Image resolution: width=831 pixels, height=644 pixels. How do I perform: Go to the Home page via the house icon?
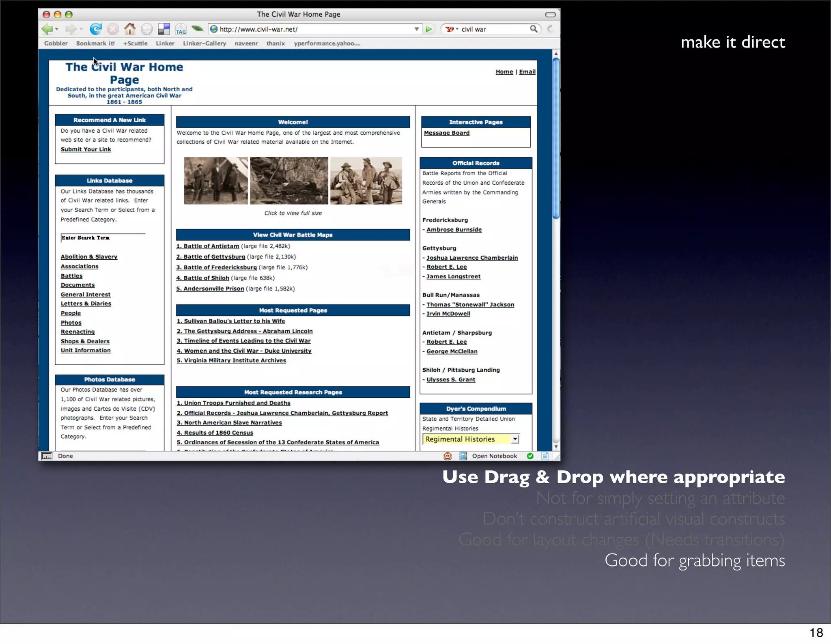[x=129, y=29]
